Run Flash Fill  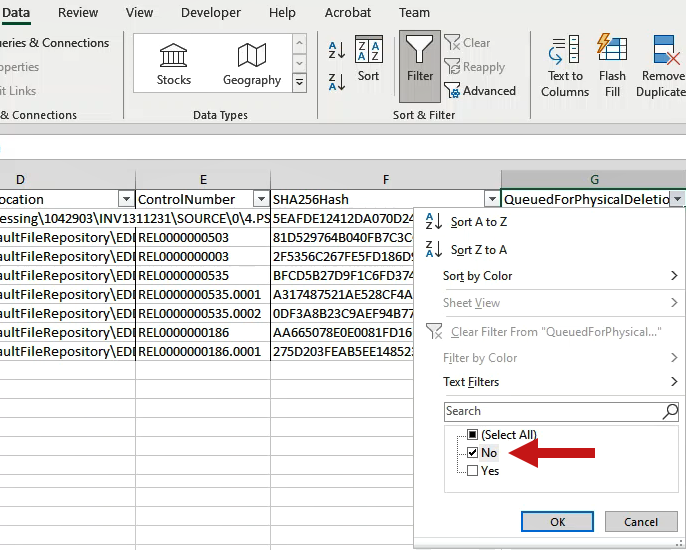[x=612, y=67]
